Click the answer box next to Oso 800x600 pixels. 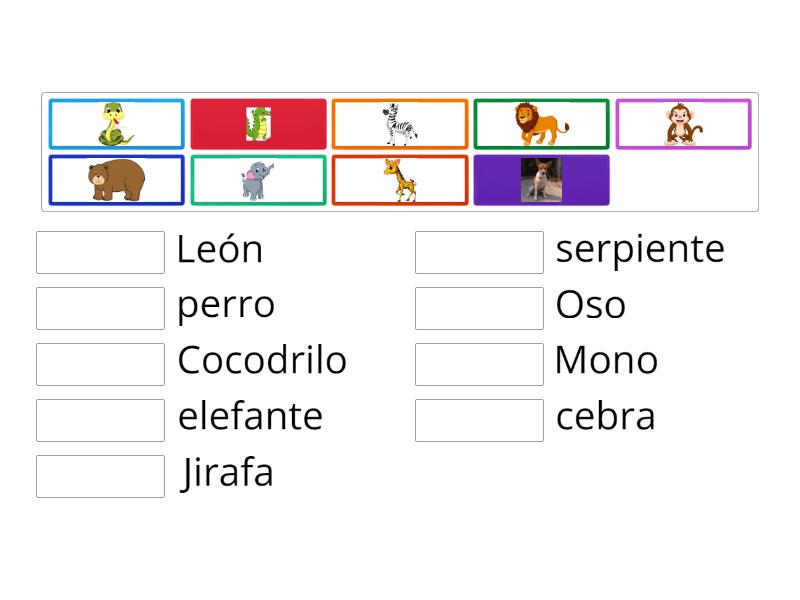pos(479,307)
